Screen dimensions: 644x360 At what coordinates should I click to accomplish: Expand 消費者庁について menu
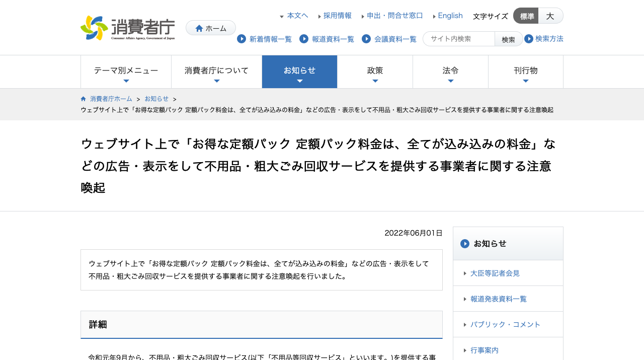coord(217,72)
